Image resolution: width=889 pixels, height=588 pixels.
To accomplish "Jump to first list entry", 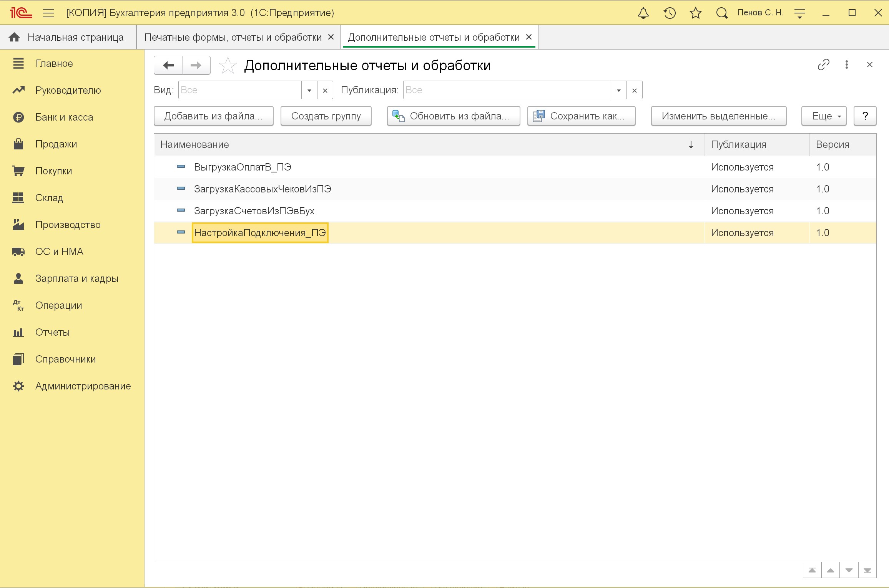I will [812, 570].
